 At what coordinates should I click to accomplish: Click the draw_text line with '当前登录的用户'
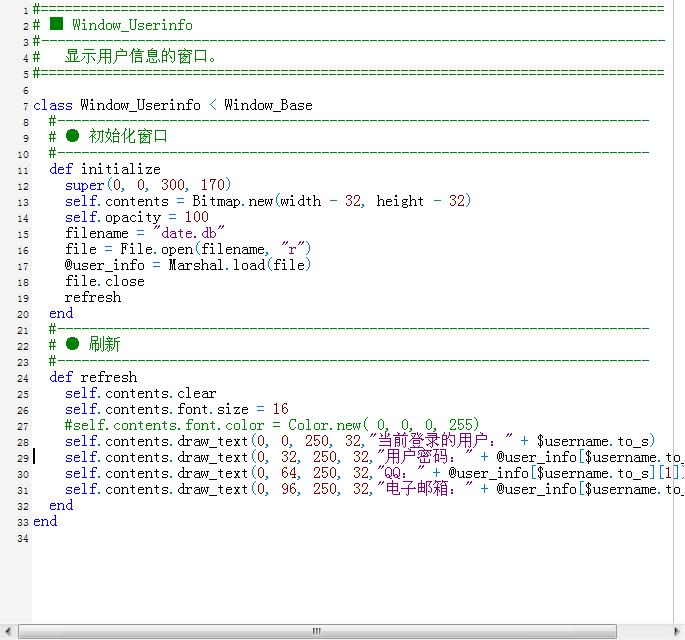click(360, 441)
